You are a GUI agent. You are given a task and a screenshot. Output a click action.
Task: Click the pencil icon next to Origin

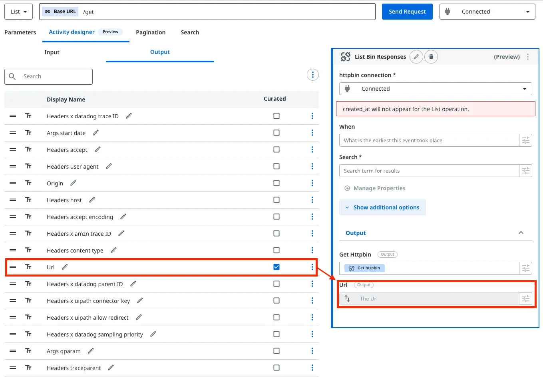[x=73, y=183]
